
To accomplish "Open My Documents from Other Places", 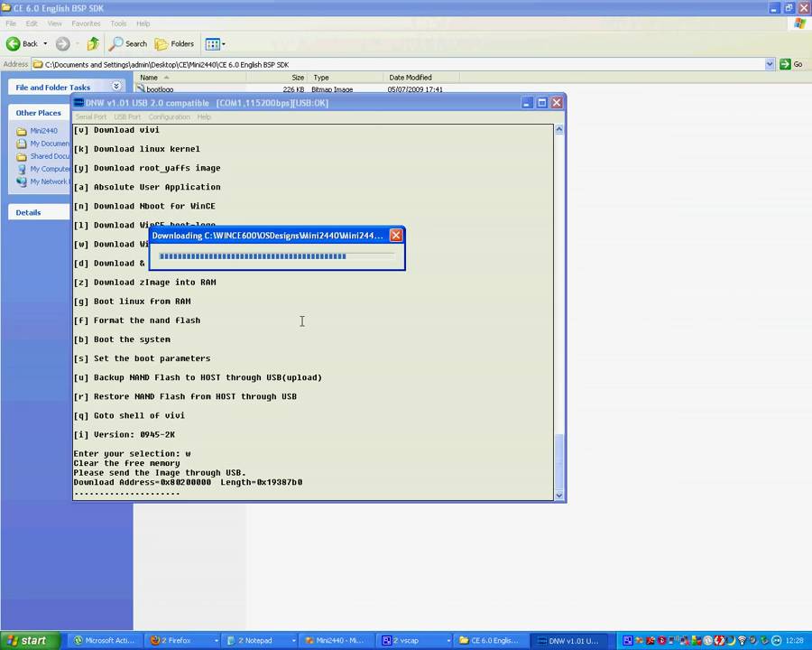I will [x=42, y=144].
